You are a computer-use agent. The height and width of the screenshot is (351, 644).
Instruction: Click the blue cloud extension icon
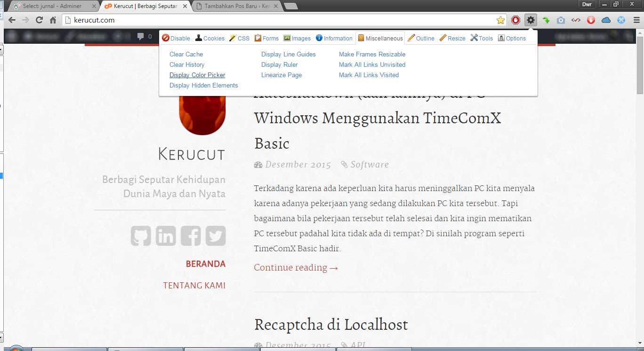tap(606, 20)
